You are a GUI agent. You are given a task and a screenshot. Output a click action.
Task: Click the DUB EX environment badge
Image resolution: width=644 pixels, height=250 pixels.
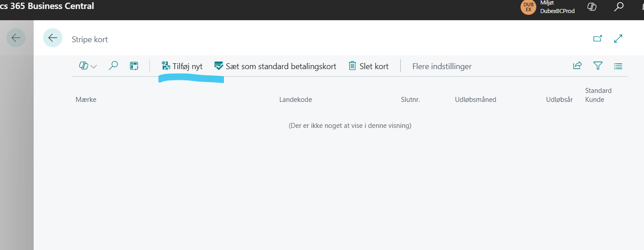click(528, 7)
